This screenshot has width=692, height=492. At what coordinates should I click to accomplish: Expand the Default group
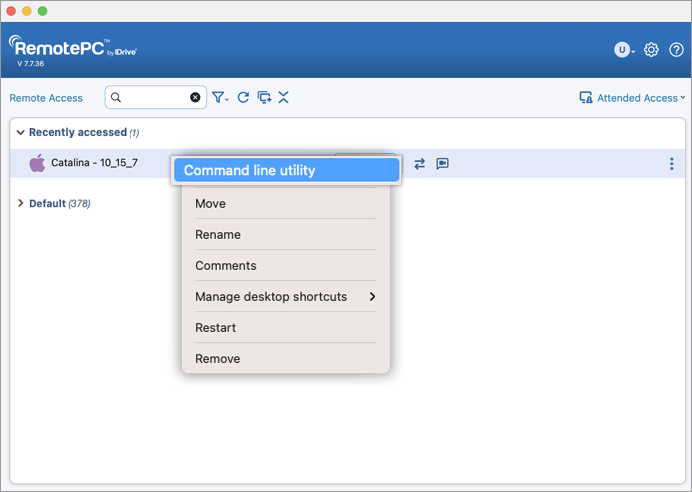click(x=21, y=204)
